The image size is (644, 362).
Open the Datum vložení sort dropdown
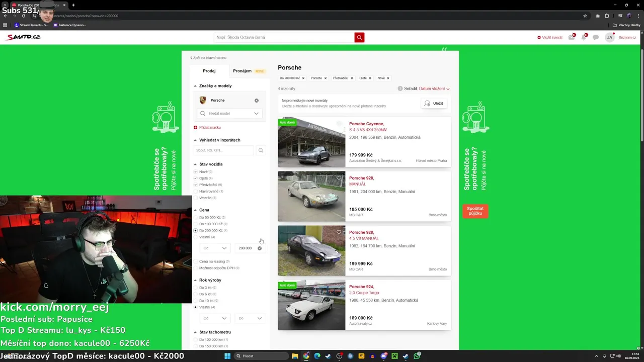[x=434, y=89]
